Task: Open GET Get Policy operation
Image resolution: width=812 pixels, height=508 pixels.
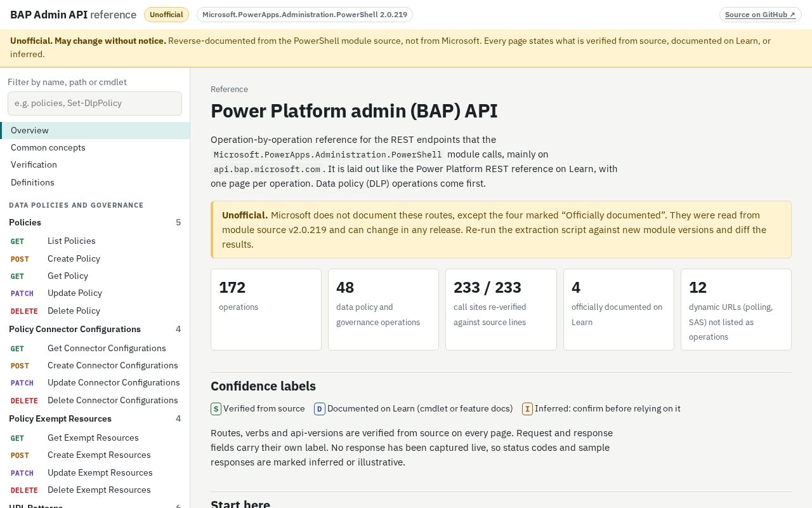Action: click(95, 276)
